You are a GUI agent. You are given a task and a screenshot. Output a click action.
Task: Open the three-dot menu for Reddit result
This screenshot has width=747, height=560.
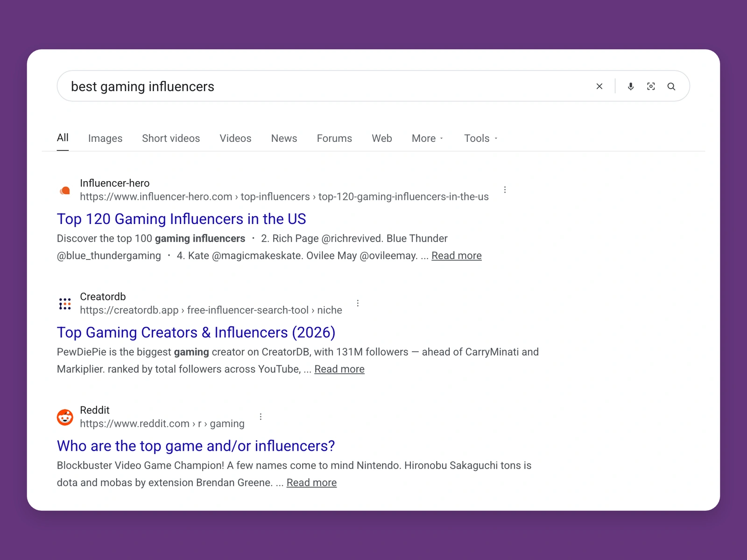(x=261, y=416)
